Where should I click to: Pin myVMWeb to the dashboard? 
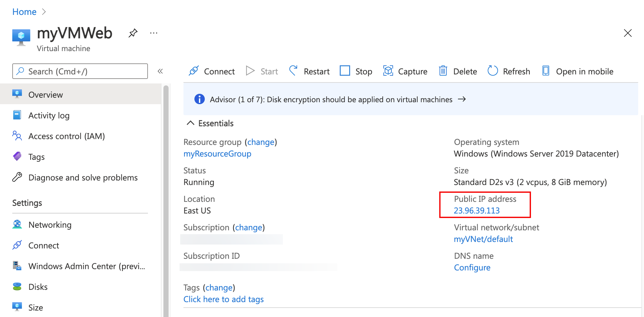coord(133,33)
